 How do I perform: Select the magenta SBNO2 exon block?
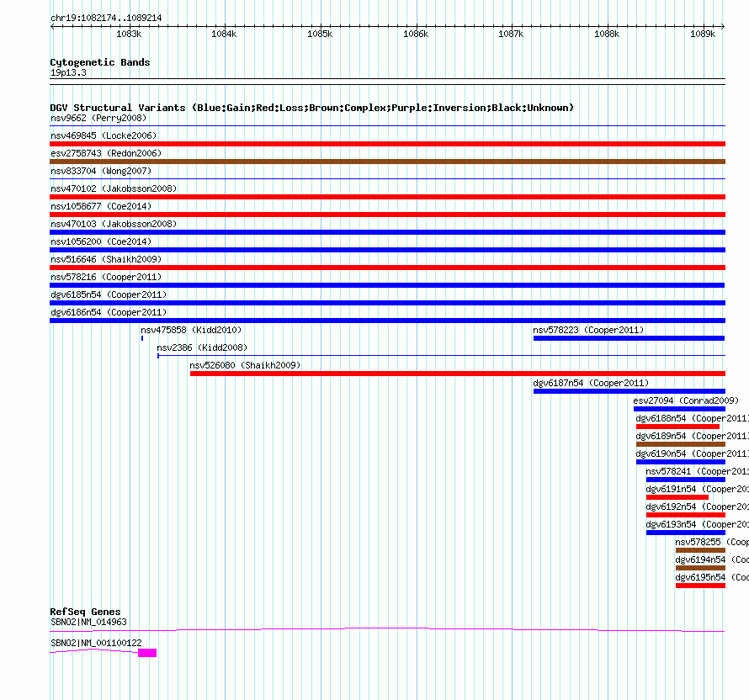point(147,653)
